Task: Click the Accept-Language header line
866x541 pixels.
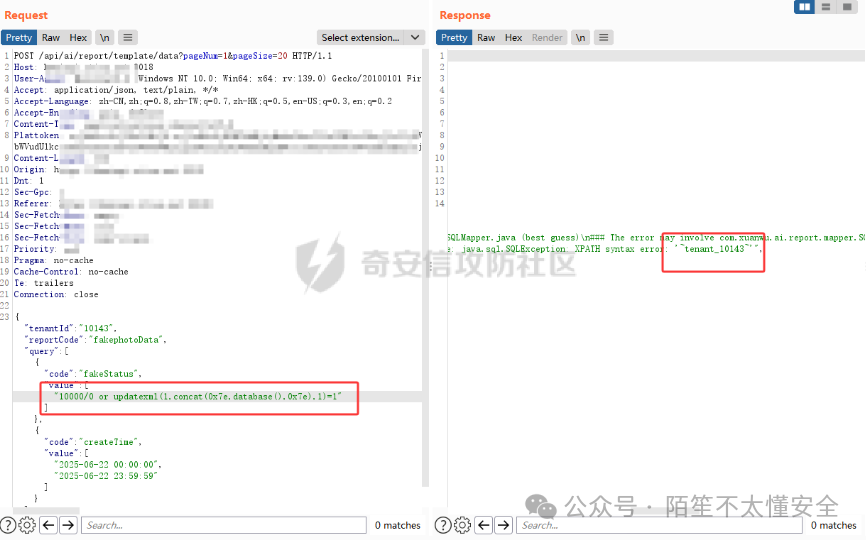Action: pos(203,101)
